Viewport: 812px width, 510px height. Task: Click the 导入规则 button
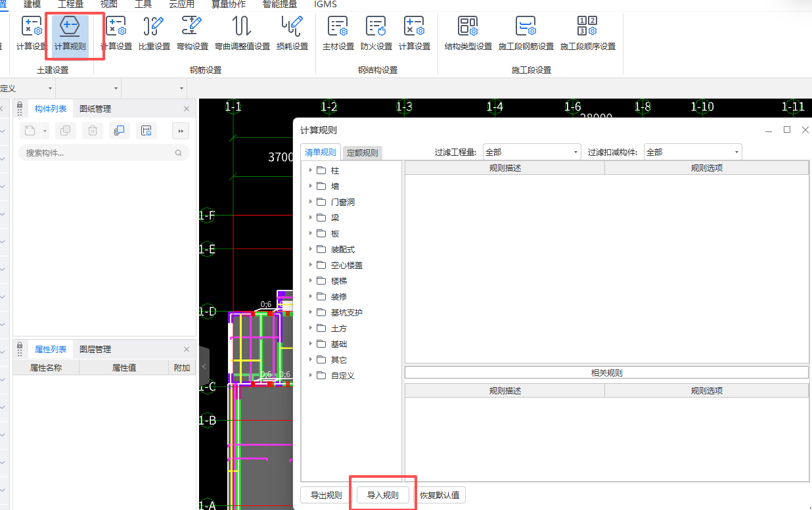click(382, 495)
